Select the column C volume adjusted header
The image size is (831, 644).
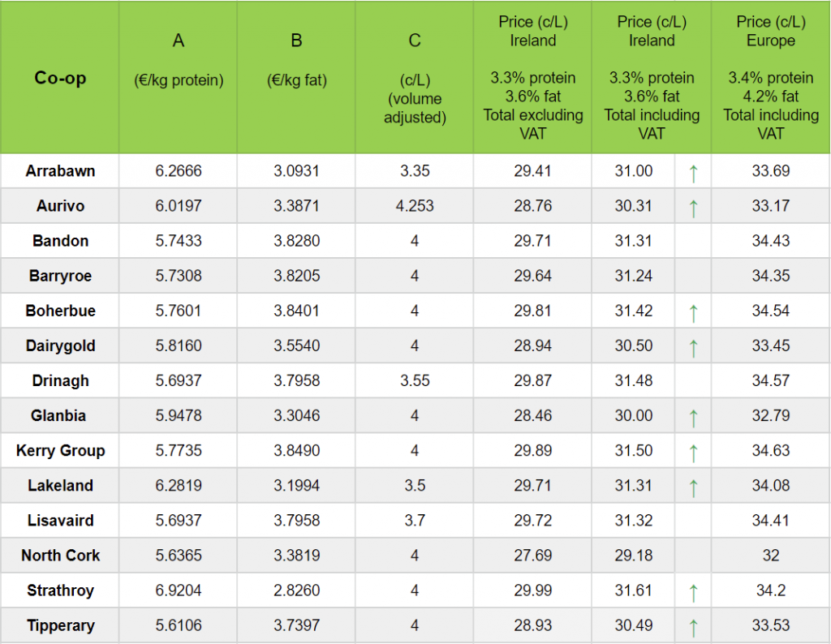[415, 79]
